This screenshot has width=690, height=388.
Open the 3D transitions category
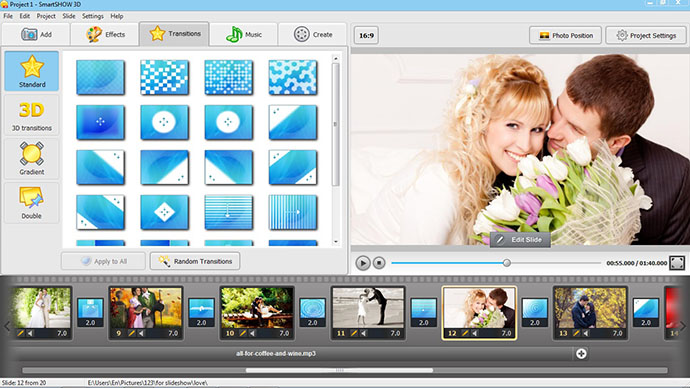coord(32,115)
